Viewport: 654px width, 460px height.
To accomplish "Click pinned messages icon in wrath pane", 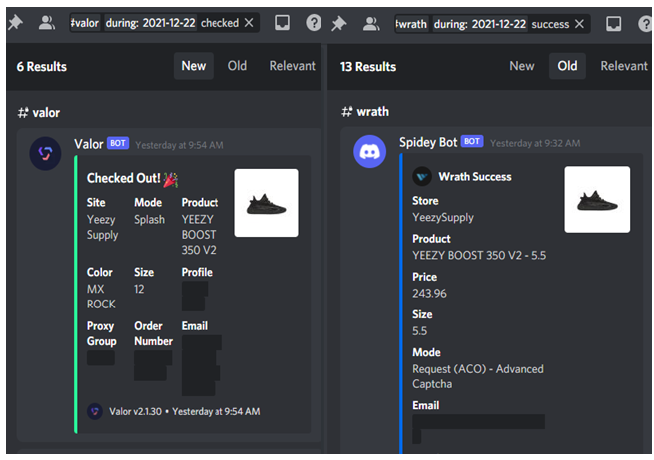I will coord(339,24).
